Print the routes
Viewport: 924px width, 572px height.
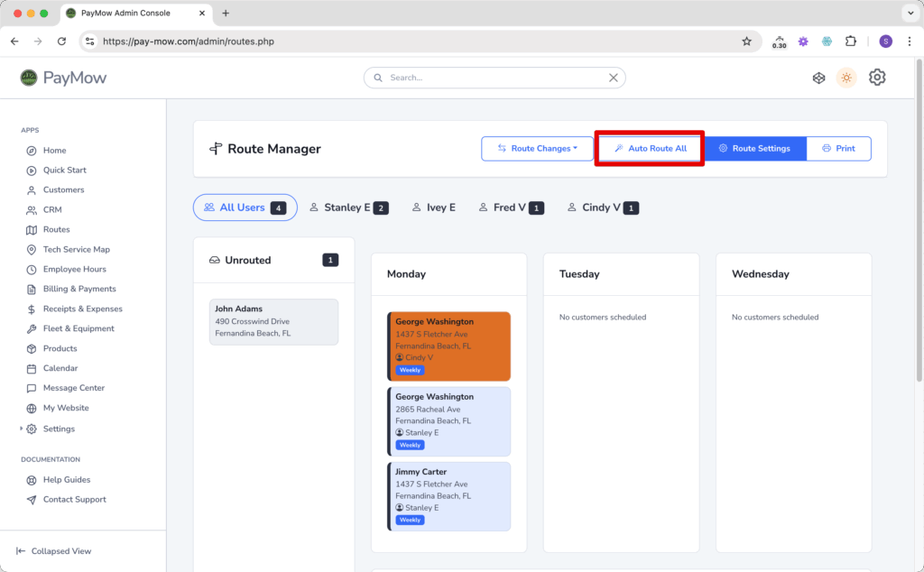(x=838, y=149)
